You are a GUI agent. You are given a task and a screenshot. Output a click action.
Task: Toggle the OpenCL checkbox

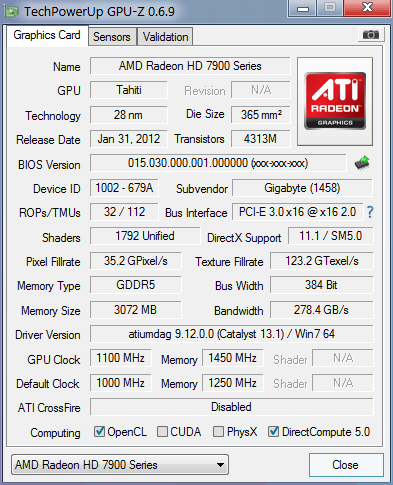[x=99, y=431]
